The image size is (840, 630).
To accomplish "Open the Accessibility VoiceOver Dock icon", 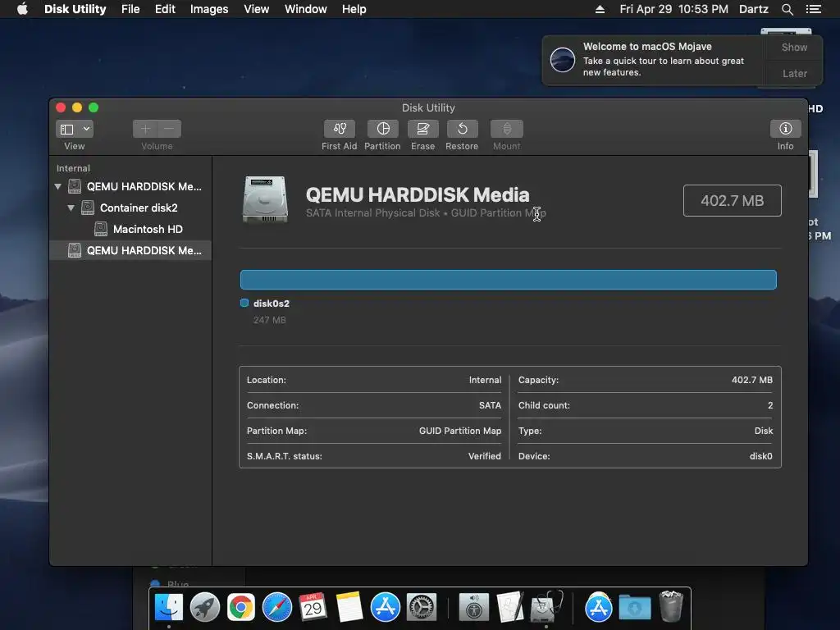I will pos(473,607).
